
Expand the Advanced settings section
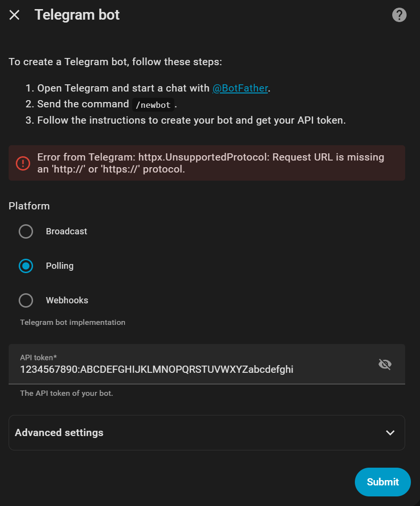[59, 433]
